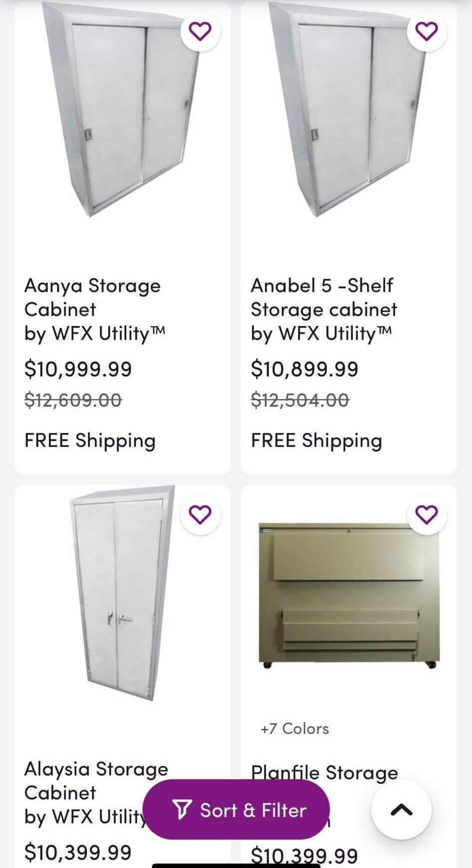Favorite the Anabel 5-Shelf Storage cabinet heart

point(427,31)
